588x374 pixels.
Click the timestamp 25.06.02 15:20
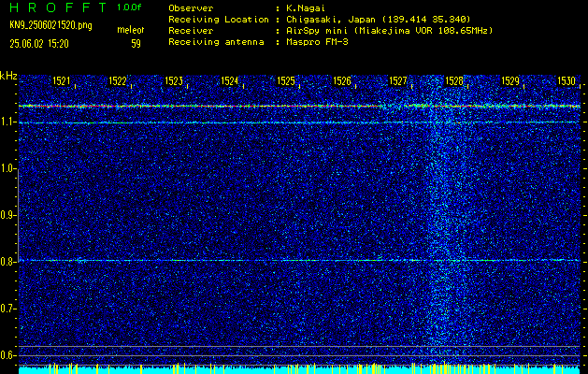click(x=39, y=44)
